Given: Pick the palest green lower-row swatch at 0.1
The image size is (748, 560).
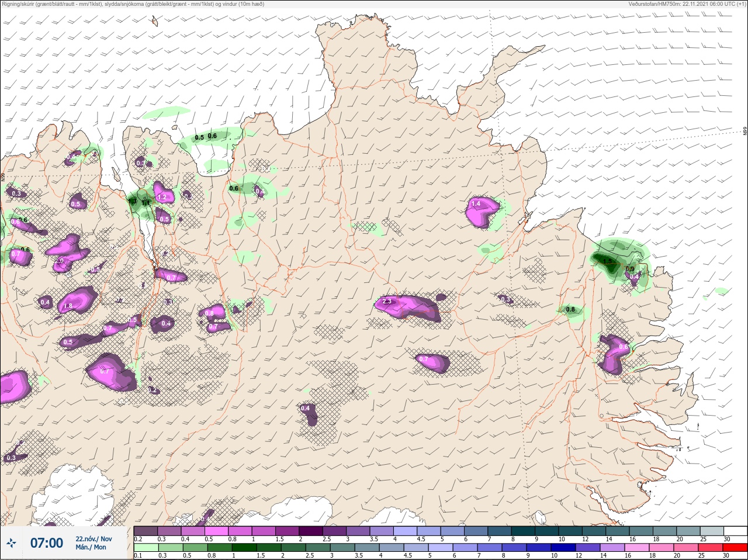Looking at the screenshot, I should 146,548.
